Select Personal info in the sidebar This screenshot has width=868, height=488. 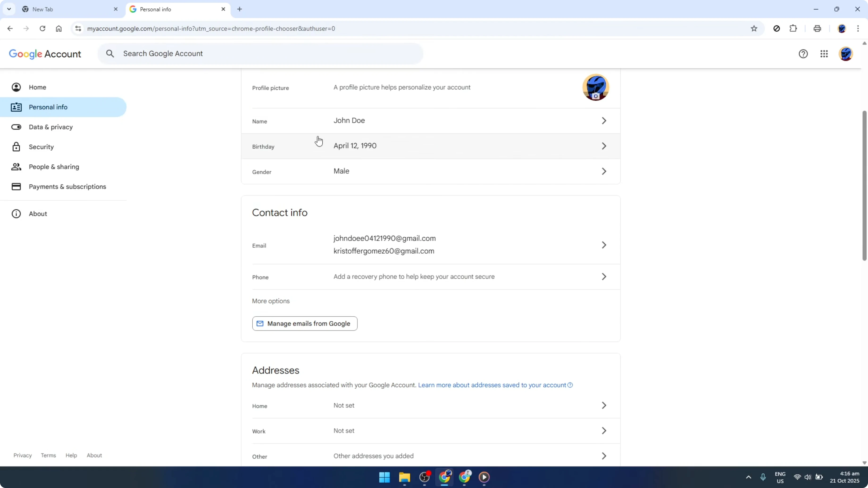pyautogui.click(x=63, y=107)
